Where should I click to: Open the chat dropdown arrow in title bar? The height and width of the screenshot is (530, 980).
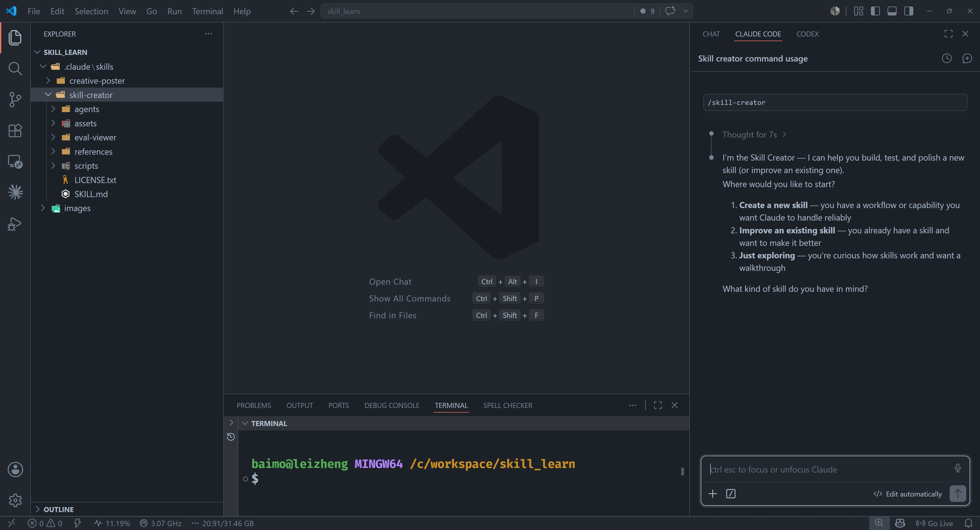pos(685,11)
